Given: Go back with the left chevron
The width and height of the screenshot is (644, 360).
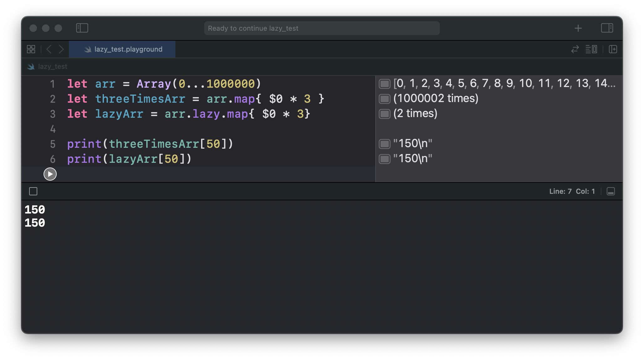Looking at the screenshot, I should point(49,49).
